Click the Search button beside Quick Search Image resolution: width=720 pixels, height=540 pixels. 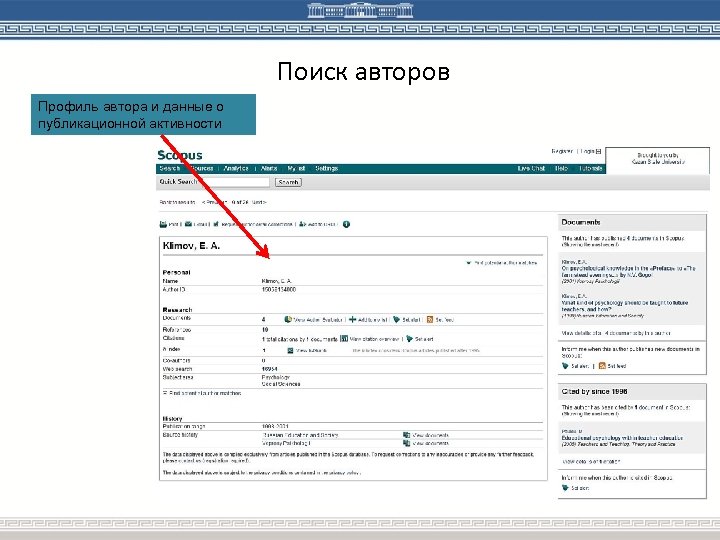tap(288, 182)
